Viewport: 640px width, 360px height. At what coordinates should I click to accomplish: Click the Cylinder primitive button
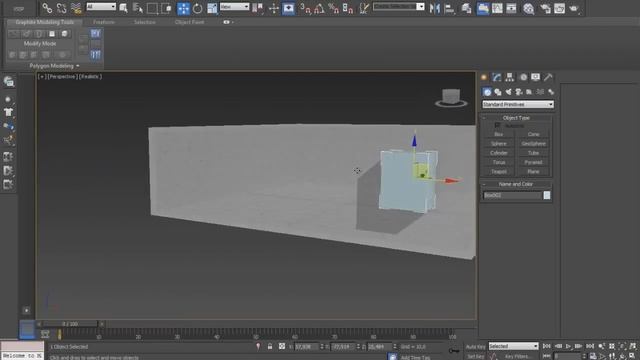tap(499, 153)
